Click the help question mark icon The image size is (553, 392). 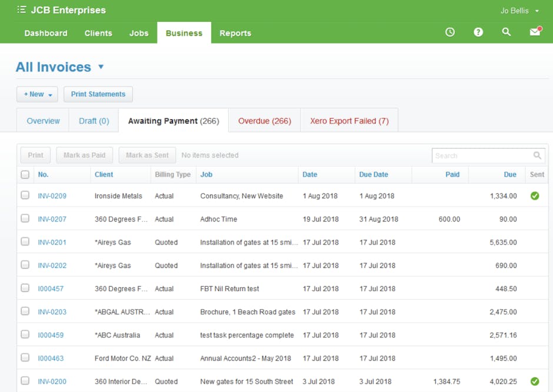[x=478, y=32]
